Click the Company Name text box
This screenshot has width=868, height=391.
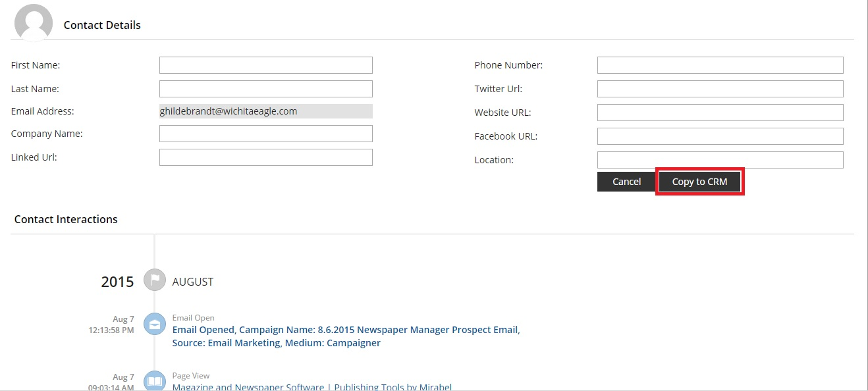coord(266,134)
